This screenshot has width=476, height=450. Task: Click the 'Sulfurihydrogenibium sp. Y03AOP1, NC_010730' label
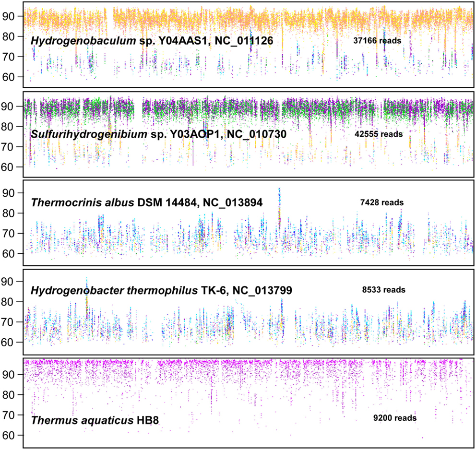(158, 134)
